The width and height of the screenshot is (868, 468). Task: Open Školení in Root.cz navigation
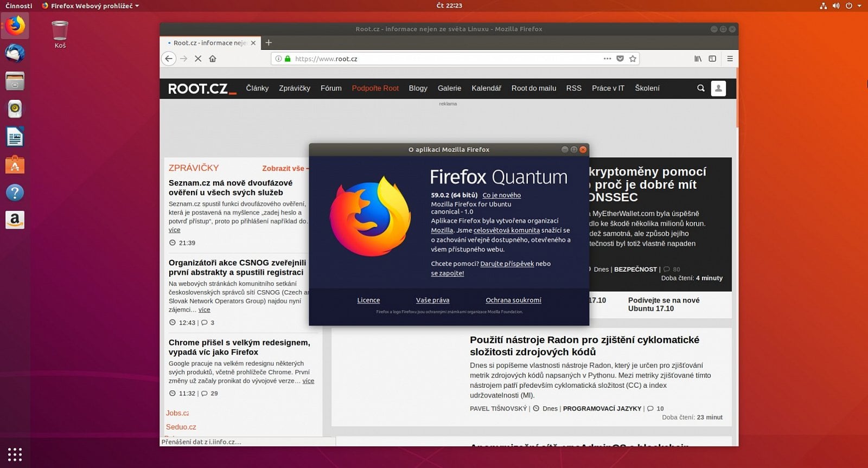647,88
